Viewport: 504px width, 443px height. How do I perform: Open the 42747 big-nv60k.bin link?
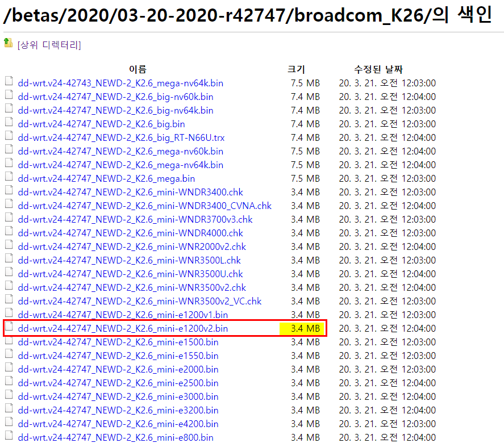[116, 97]
